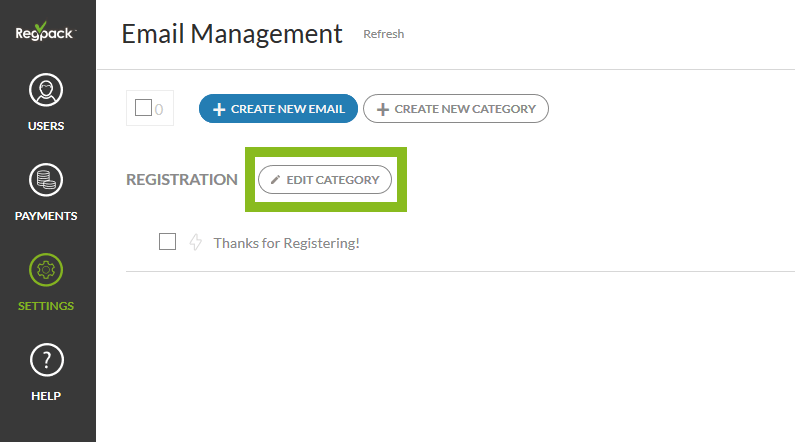The height and width of the screenshot is (442, 795).
Task: Select the Payments menu label
Action: (x=47, y=216)
